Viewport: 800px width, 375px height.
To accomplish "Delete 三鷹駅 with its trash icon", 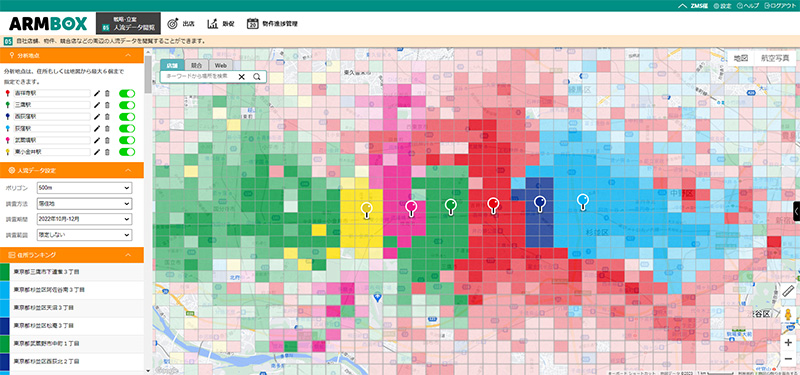I will pyautogui.click(x=107, y=105).
